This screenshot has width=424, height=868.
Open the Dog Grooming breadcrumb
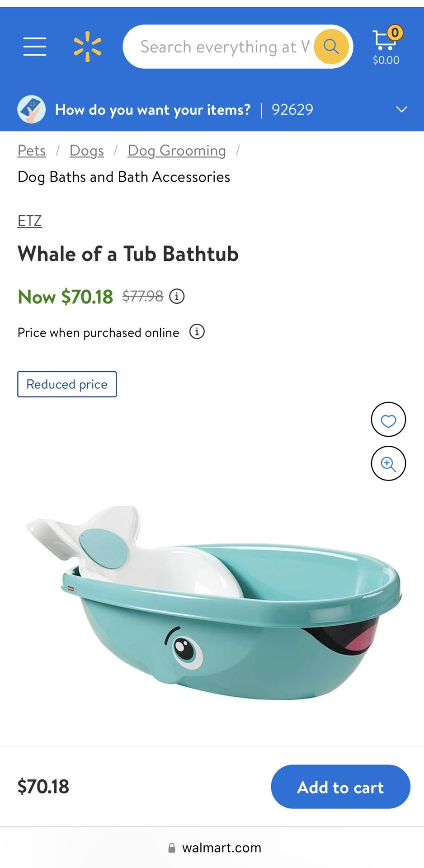177,151
